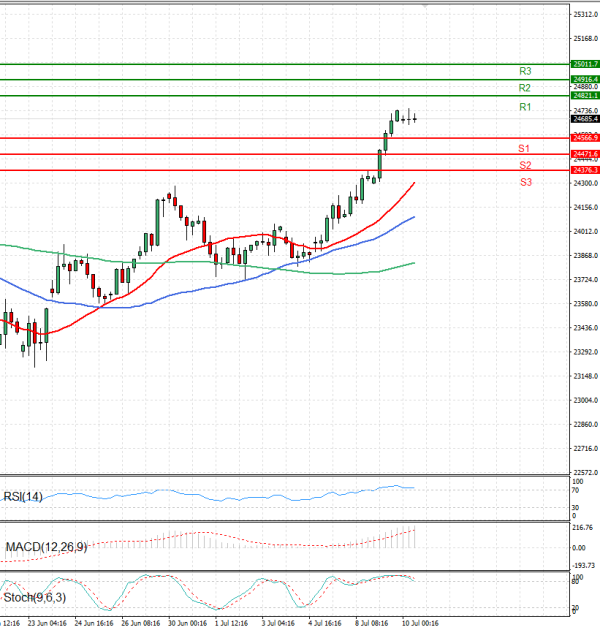This screenshot has width=600, height=630.
Task: Click the MACD 216.76 scale value
Action: tap(582, 528)
